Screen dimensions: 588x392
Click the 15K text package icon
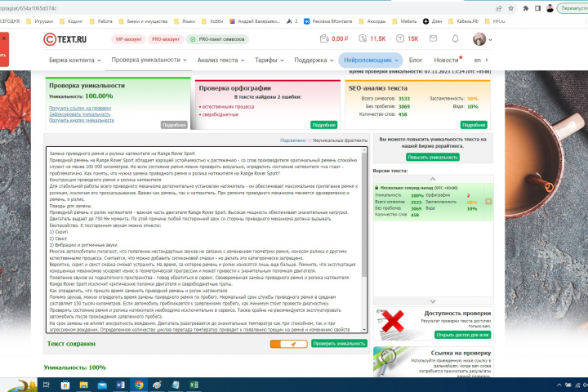click(400, 38)
